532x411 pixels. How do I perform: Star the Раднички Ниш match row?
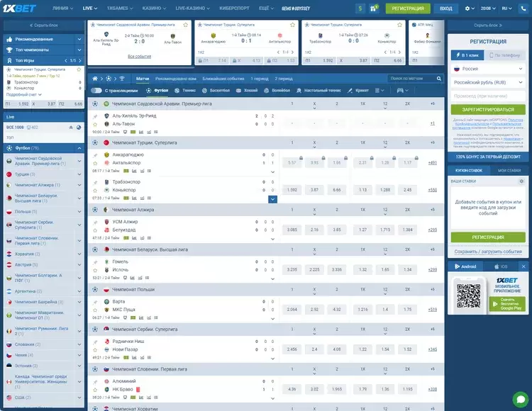tap(95, 349)
